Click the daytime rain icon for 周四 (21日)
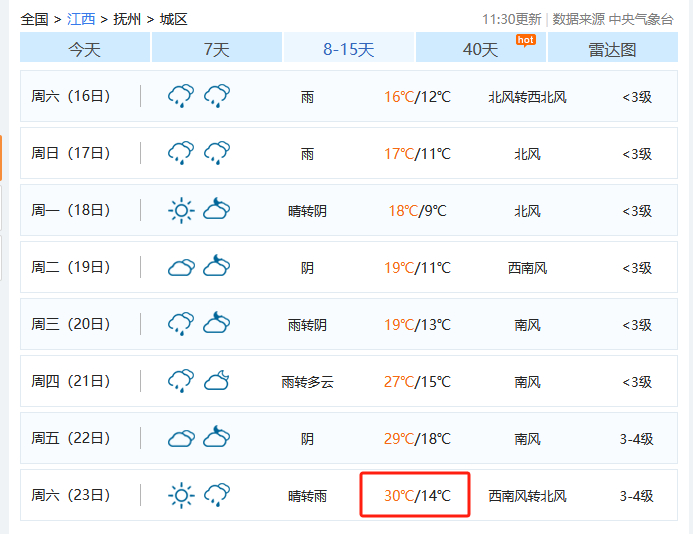 [181, 381]
